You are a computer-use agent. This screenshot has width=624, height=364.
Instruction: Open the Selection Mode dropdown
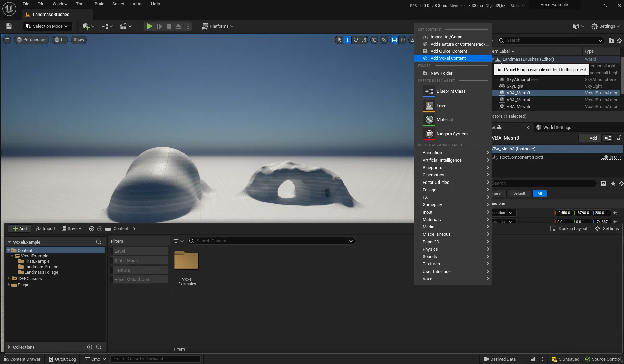coord(47,26)
